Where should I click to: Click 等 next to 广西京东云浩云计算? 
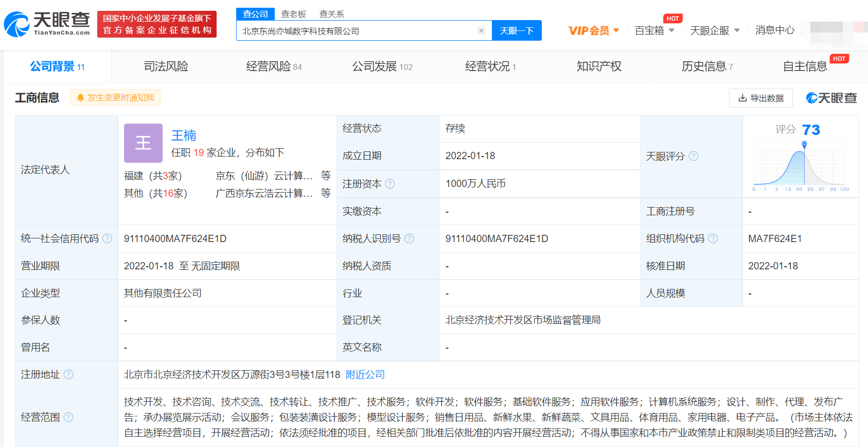326,193
